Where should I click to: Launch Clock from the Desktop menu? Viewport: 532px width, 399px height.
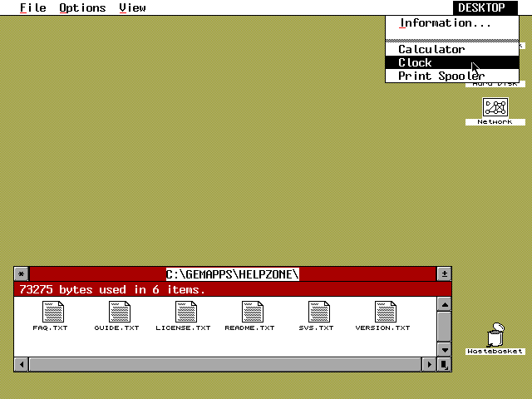coord(452,62)
